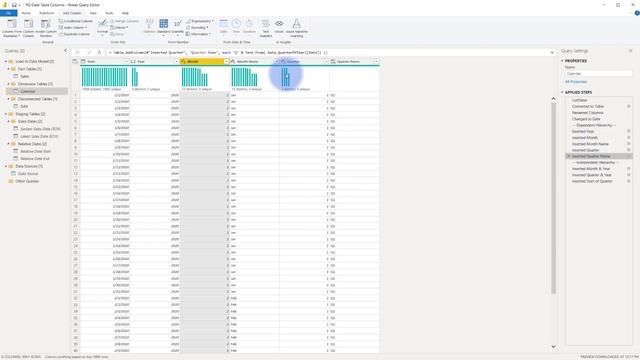640x360 pixels.
Task: Switch to the Transform tab
Action: (x=47, y=13)
